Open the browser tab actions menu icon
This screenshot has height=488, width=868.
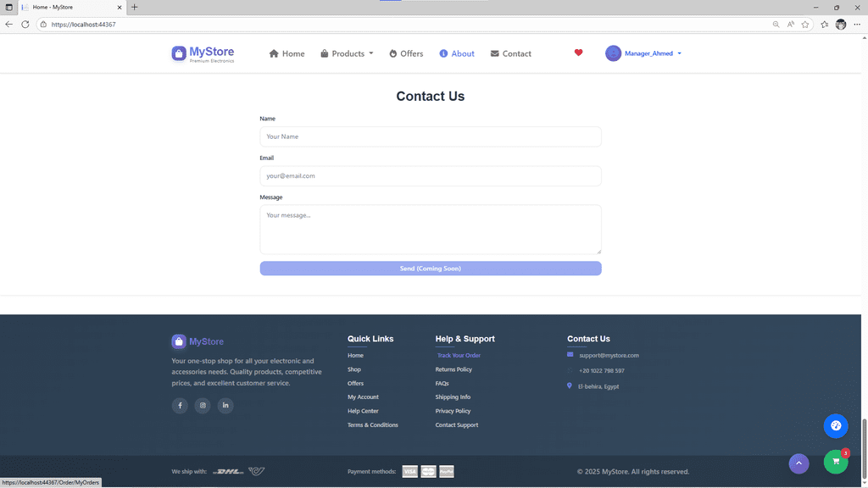pyautogui.click(x=8, y=7)
